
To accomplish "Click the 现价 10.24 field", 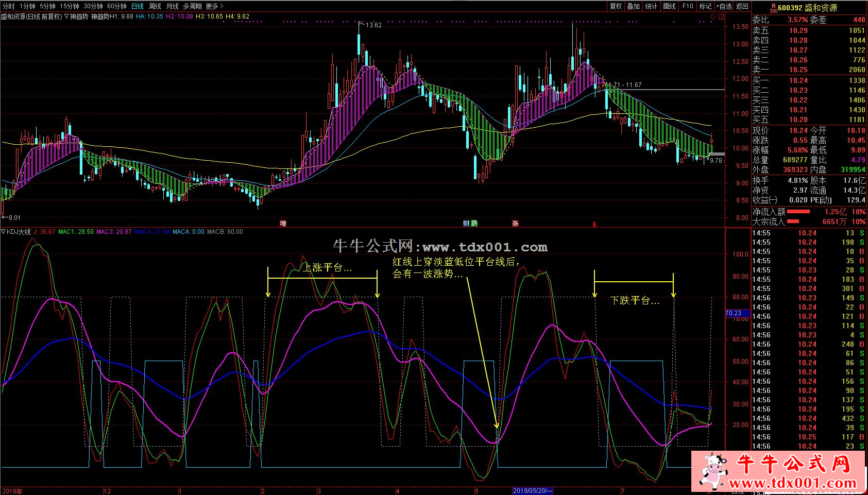I will (780, 131).
